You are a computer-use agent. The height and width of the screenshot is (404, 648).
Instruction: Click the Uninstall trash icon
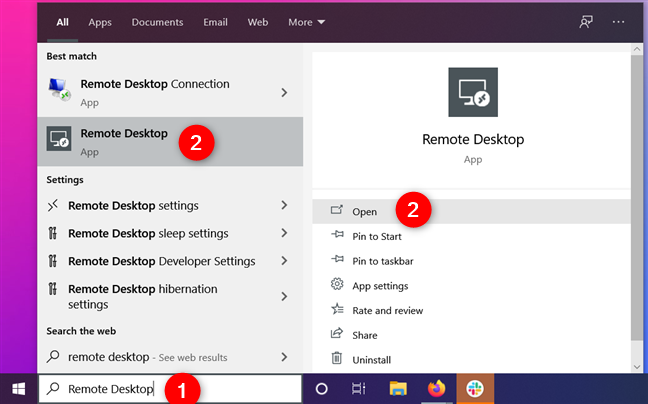337,358
